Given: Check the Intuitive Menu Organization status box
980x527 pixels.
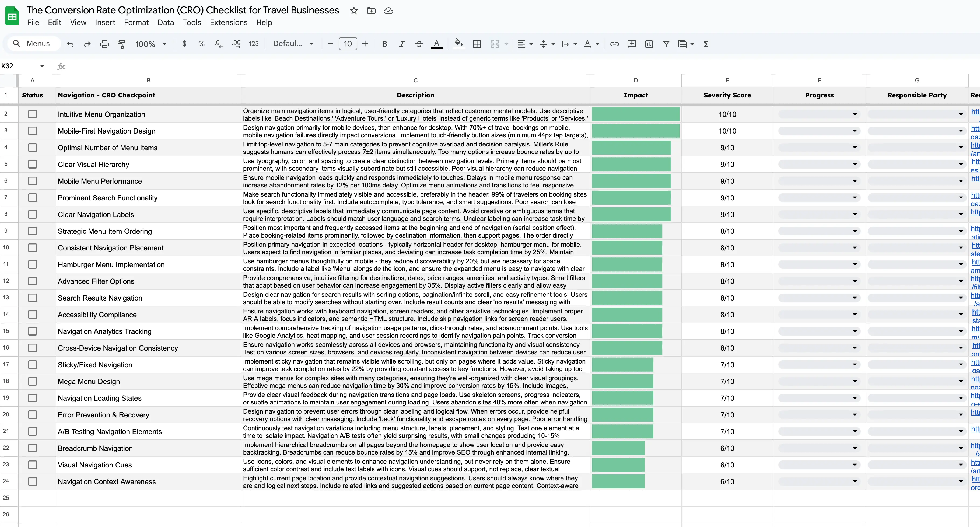Looking at the screenshot, I should (33, 114).
